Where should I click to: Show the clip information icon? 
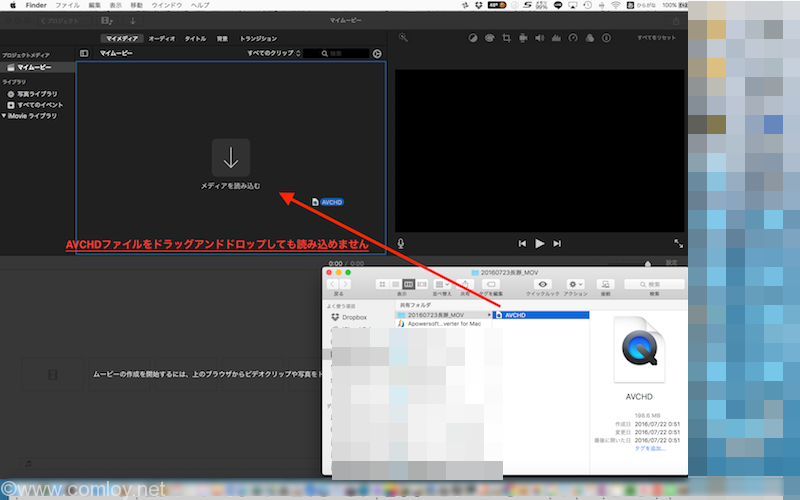point(606,38)
